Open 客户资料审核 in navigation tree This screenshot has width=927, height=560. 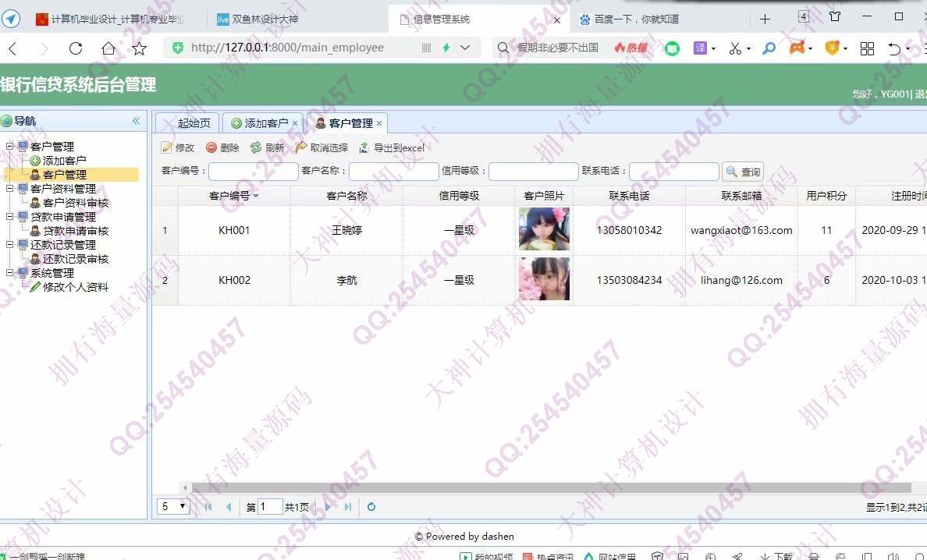point(76,203)
